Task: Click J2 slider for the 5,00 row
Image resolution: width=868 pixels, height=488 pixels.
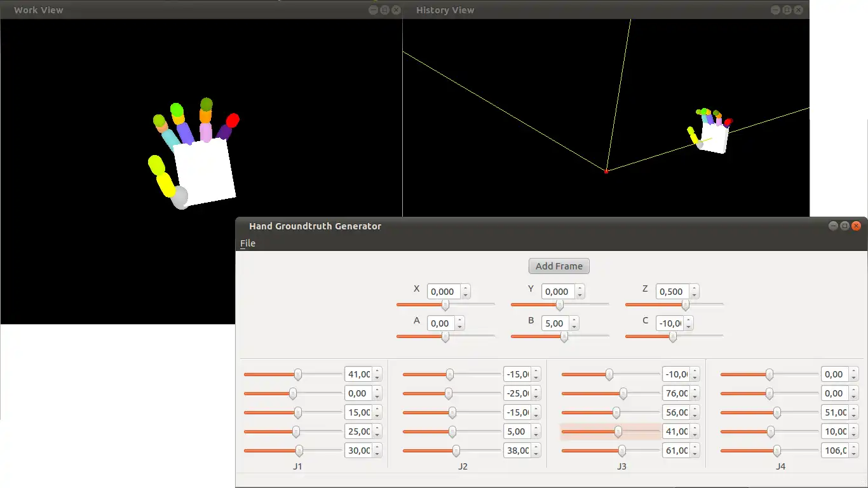Action: tap(452, 431)
